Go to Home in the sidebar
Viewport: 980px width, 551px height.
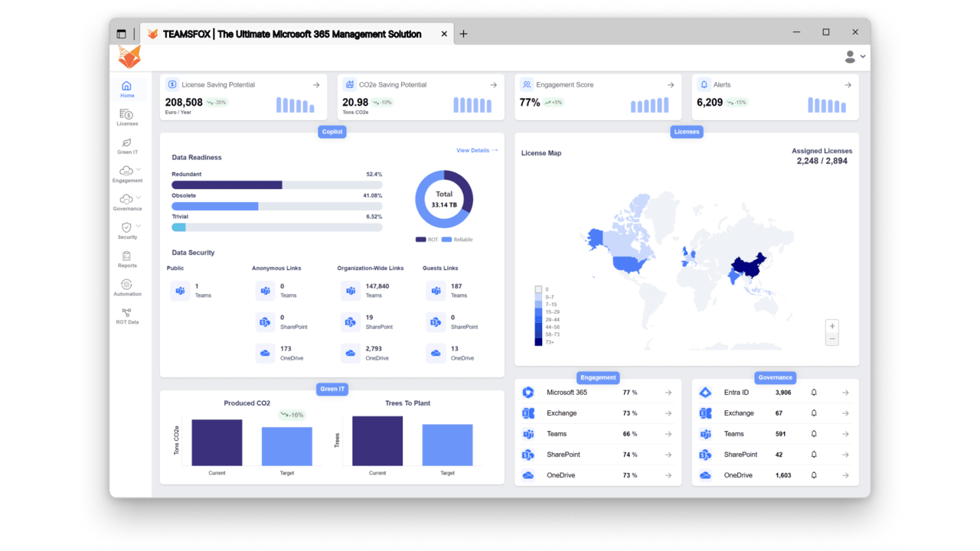coord(127,89)
